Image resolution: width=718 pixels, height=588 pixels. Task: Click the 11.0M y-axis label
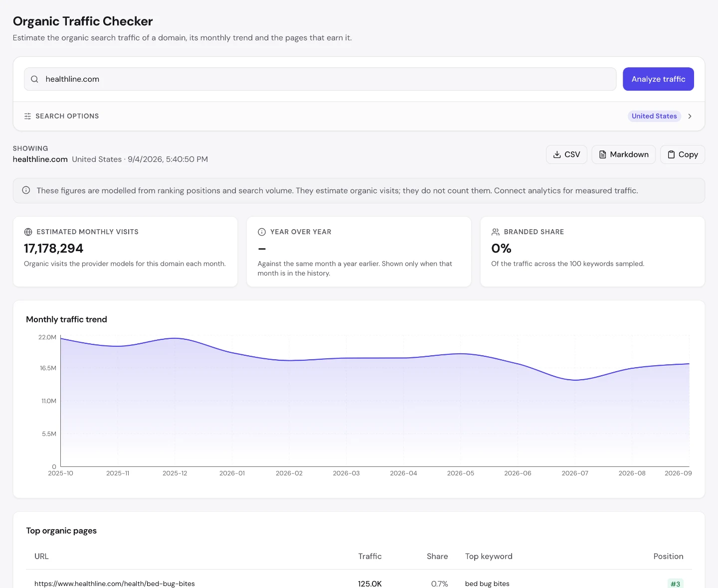49,401
